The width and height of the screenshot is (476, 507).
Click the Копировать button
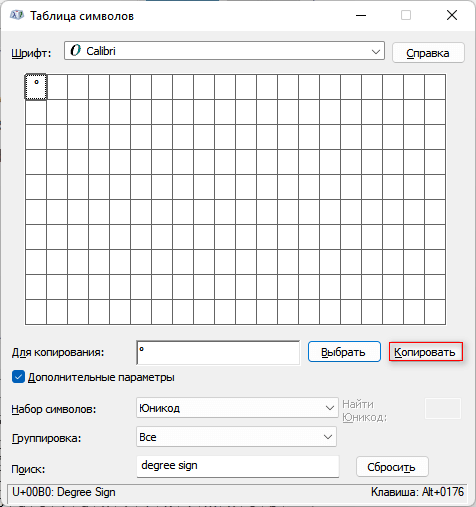pos(426,352)
